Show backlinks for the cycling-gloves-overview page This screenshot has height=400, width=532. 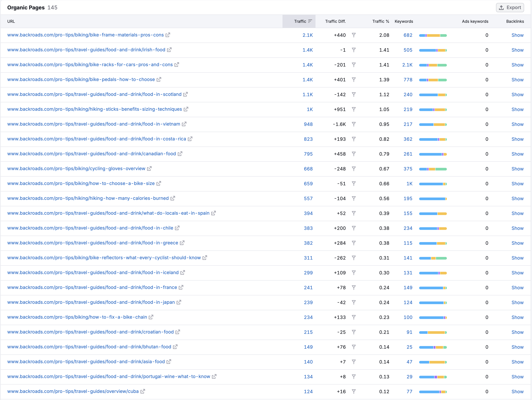pos(518,169)
